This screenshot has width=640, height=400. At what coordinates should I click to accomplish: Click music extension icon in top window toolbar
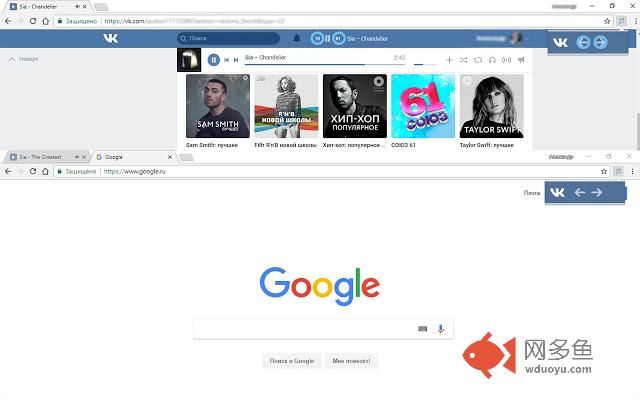[621, 21]
